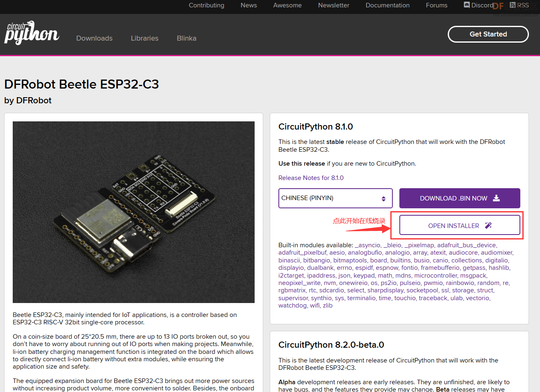540x392 pixels.
Task: Open the rgbmatrix module link
Action: click(292, 290)
